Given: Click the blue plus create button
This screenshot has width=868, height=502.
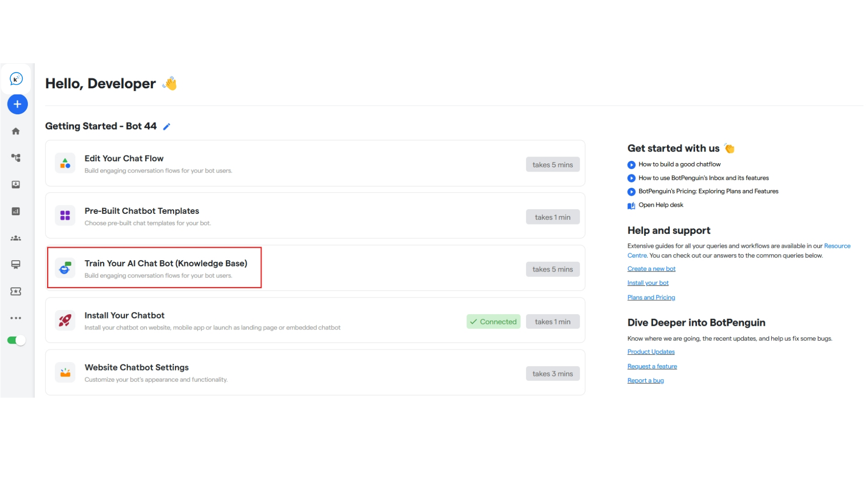Looking at the screenshot, I should pyautogui.click(x=17, y=104).
